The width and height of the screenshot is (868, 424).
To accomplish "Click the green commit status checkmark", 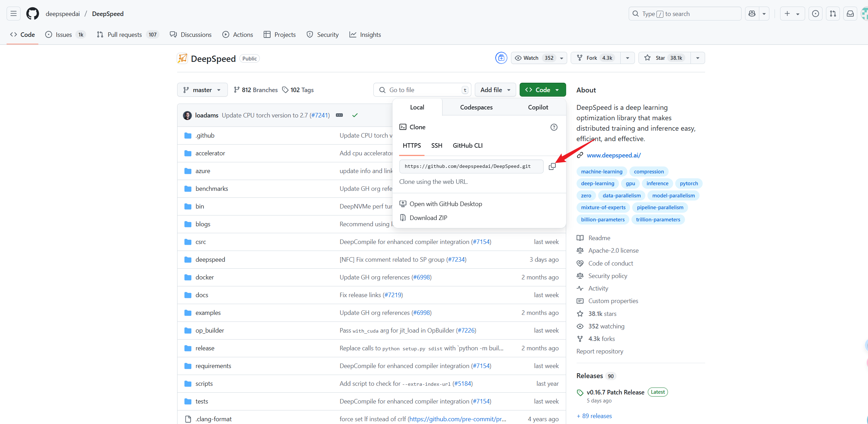I will tap(355, 115).
